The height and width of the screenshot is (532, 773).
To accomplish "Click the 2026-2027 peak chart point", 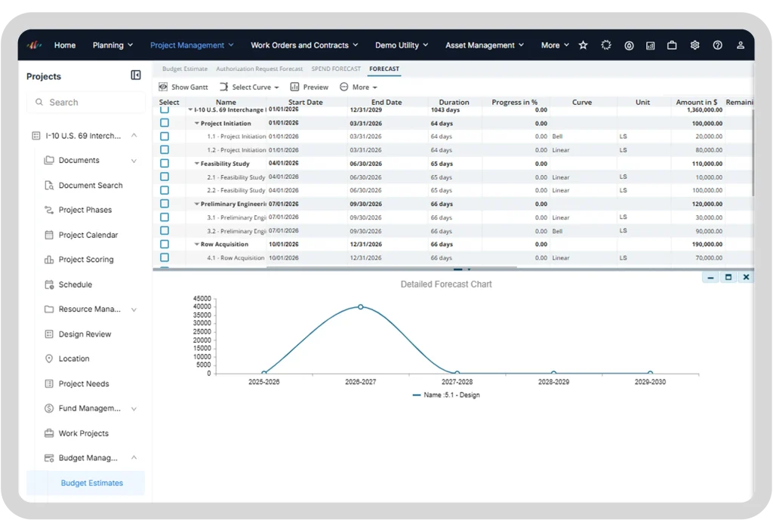I will pyautogui.click(x=360, y=307).
